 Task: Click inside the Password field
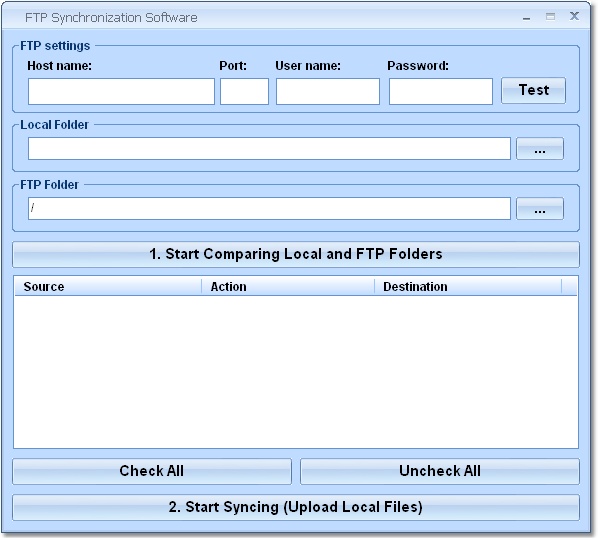pos(441,92)
